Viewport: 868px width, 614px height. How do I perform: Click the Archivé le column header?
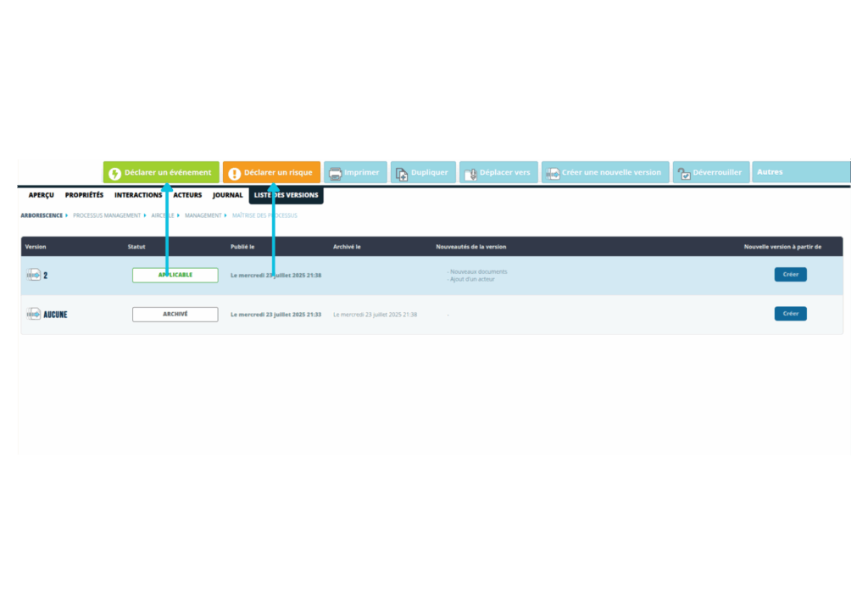347,247
